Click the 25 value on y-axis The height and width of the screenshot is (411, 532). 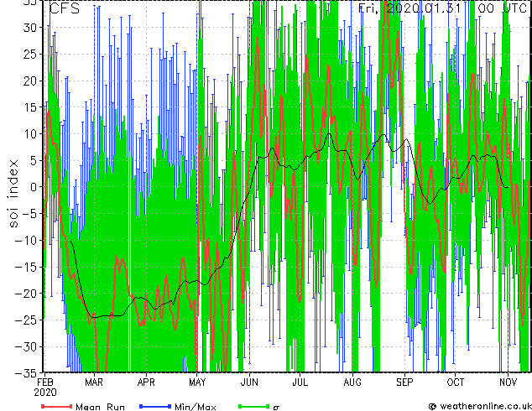tap(32, 55)
